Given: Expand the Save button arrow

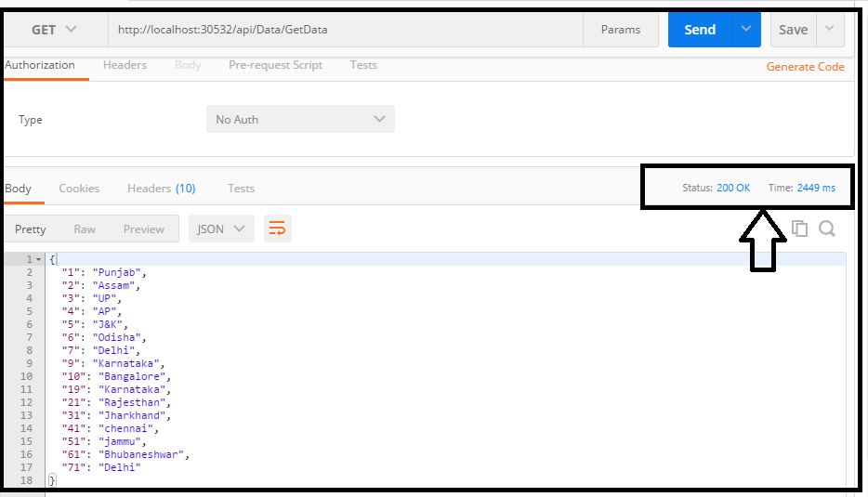Looking at the screenshot, I should 830,30.
